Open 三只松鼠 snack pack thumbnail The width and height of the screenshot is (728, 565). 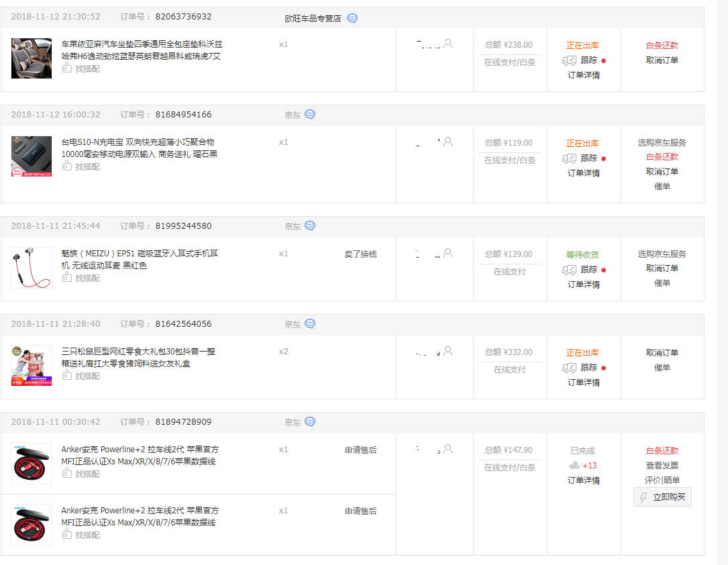pyautogui.click(x=32, y=366)
